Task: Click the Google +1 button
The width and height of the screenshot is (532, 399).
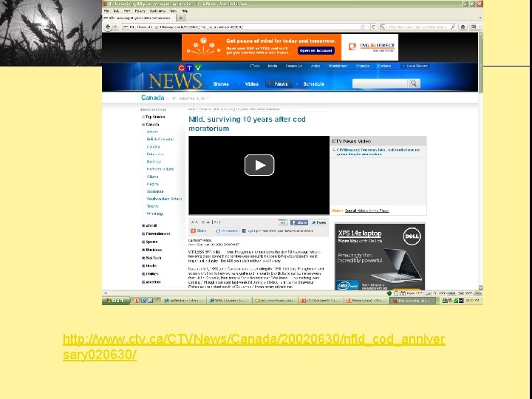Action: 283,222
